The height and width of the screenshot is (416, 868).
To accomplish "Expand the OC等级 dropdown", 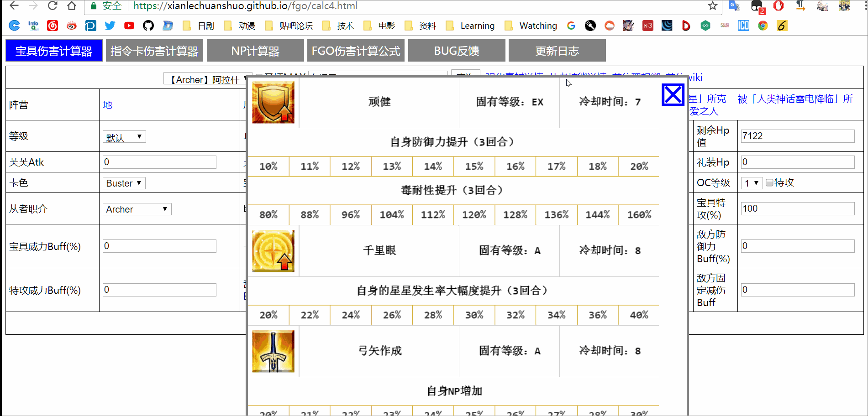I will click(752, 183).
